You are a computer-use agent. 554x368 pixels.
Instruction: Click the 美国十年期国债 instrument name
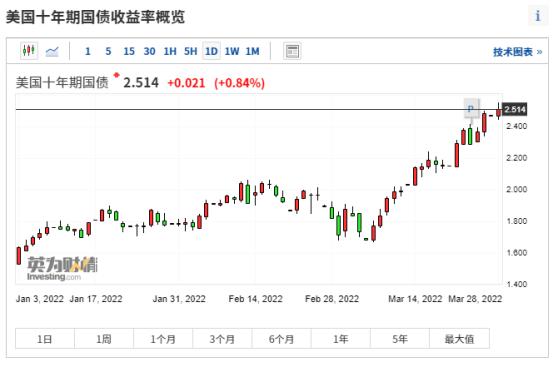[62, 83]
